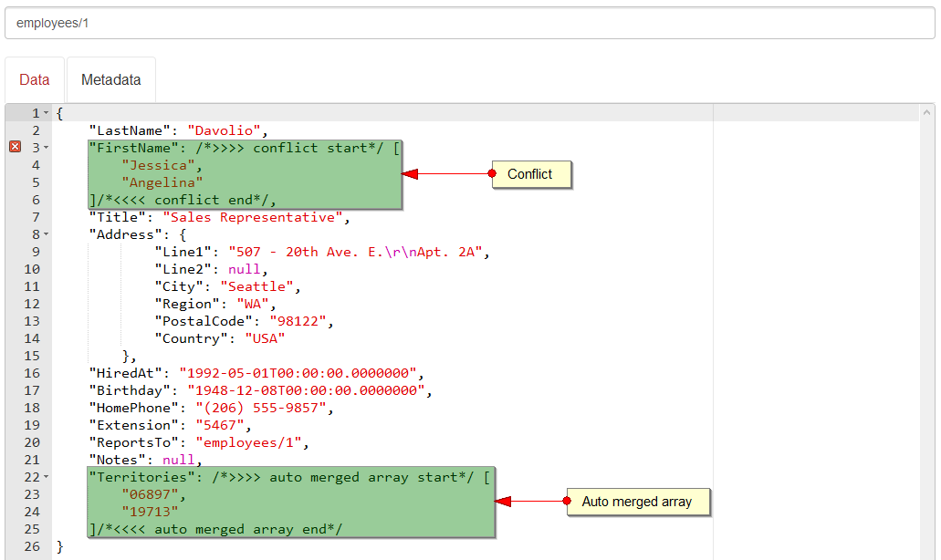941x560 pixels.
Task: Click the "conflict end" comment on line 6
Action: pyautogui.click(x=183, y=201)
